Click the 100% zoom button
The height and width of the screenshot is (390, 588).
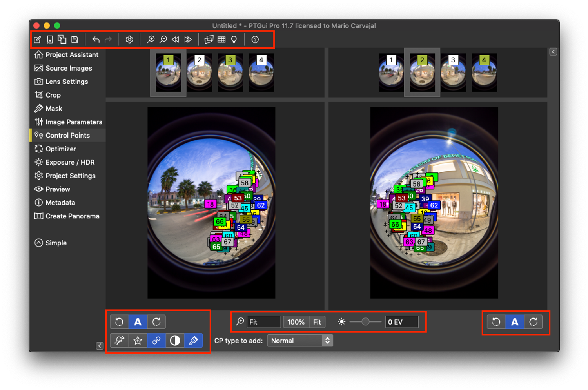click(296, 322)
